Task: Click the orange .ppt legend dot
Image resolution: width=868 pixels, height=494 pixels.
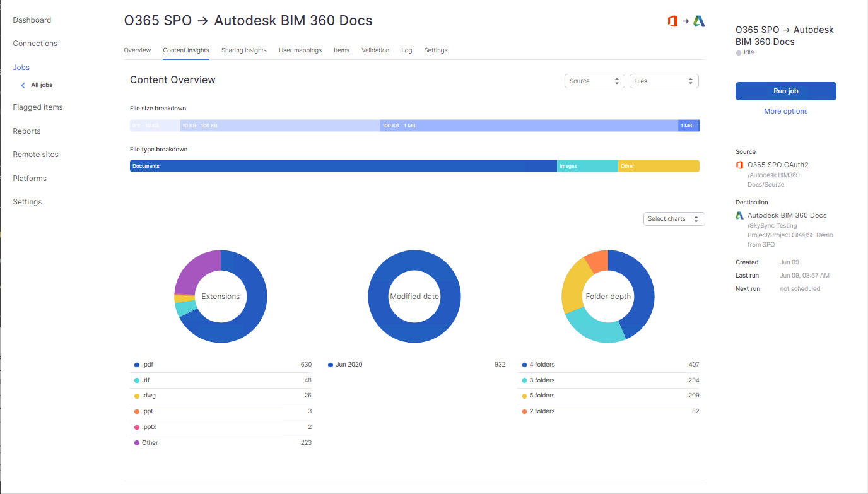Action: pos(137,411)
